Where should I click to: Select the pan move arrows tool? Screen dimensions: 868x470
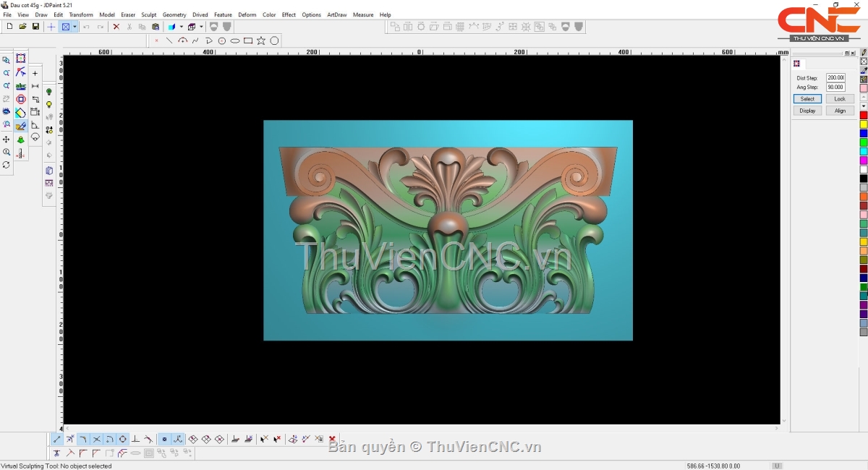click(7, 139)
